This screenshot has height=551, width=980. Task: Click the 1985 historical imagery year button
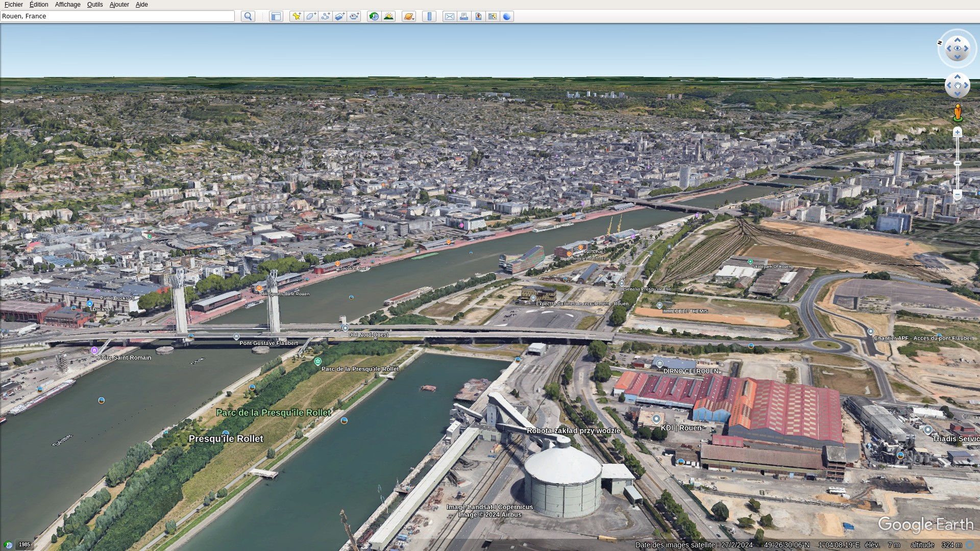point(24,544)
